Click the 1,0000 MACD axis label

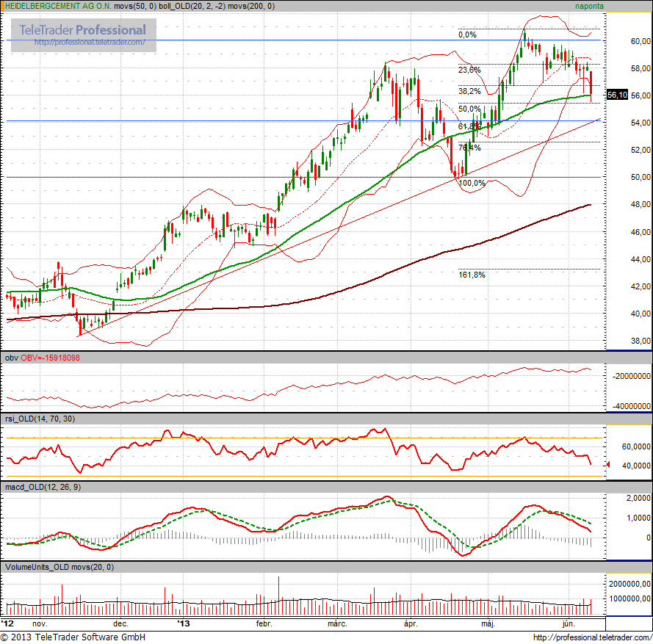click(x=638, y=518)
